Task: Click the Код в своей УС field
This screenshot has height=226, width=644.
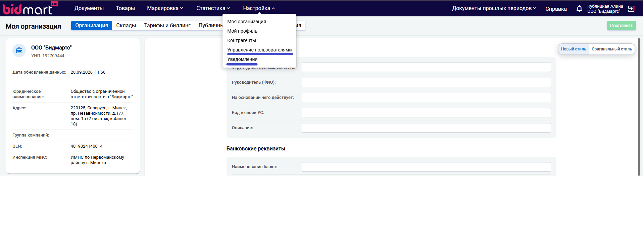Action: [x=426, y=113]
